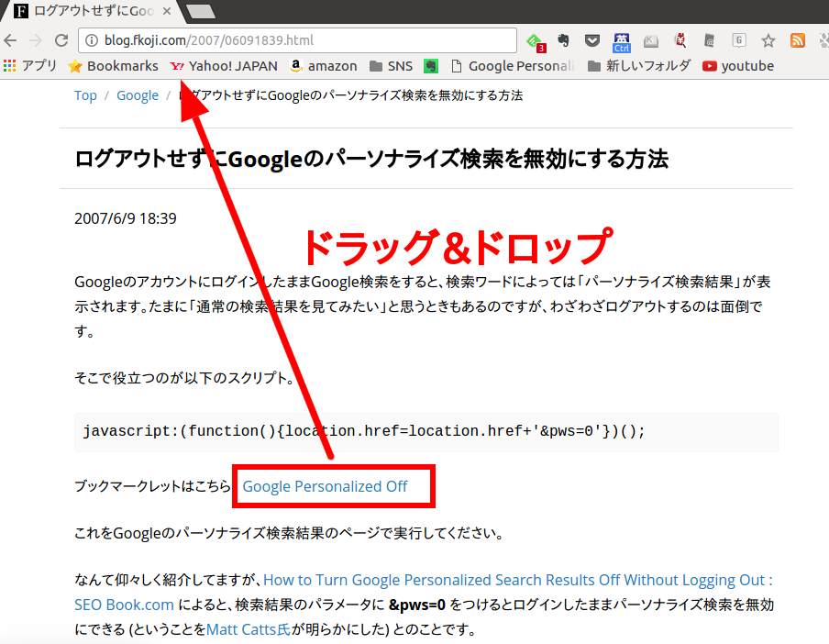This screenshot has width=829, height=644.
Task: Click the article heading ログアウトせずにGoogleのパーソナライズ検索
Action: click(x=371, y=159)
